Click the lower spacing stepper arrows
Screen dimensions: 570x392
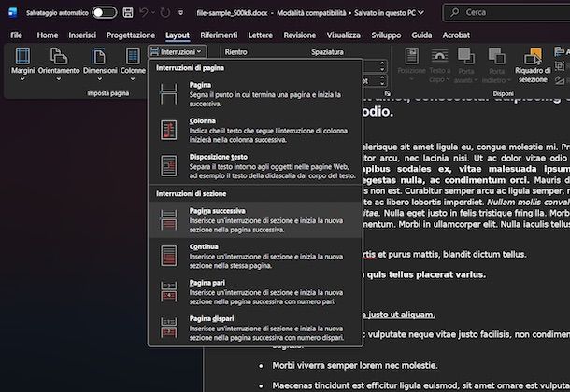point(381,80)
